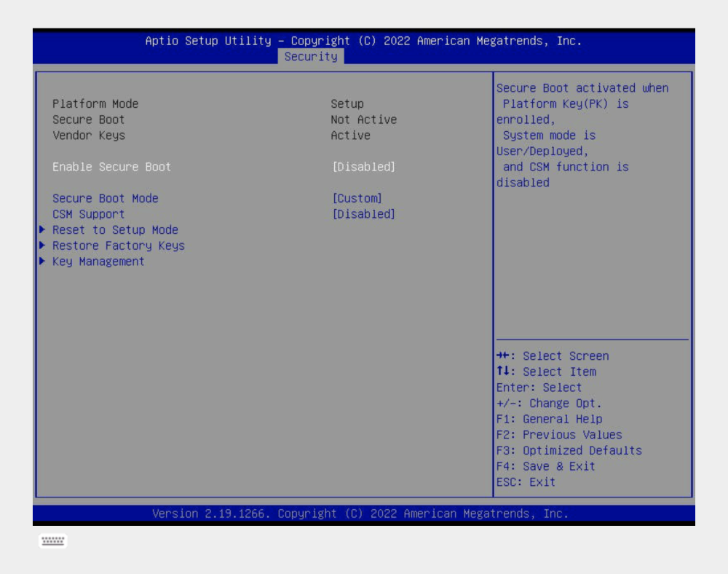Screen dimensions: 728x574
Task: Open the Restore Factory Keys submenu
Action: (119, 245)
